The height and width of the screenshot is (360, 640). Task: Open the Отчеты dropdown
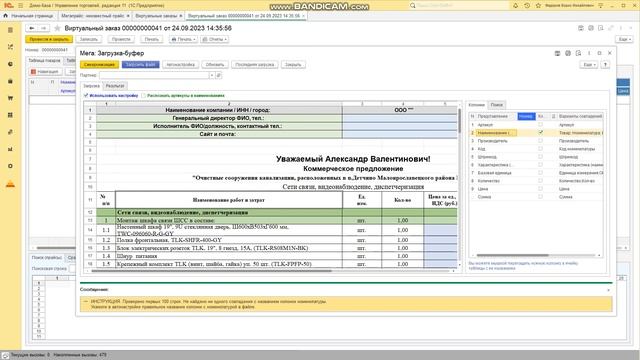coord(214,39)
